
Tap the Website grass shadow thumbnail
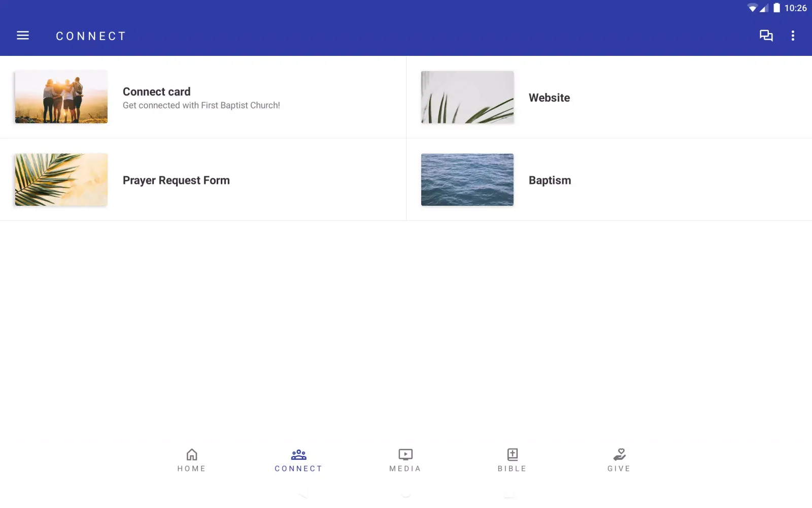pos(467,97)
